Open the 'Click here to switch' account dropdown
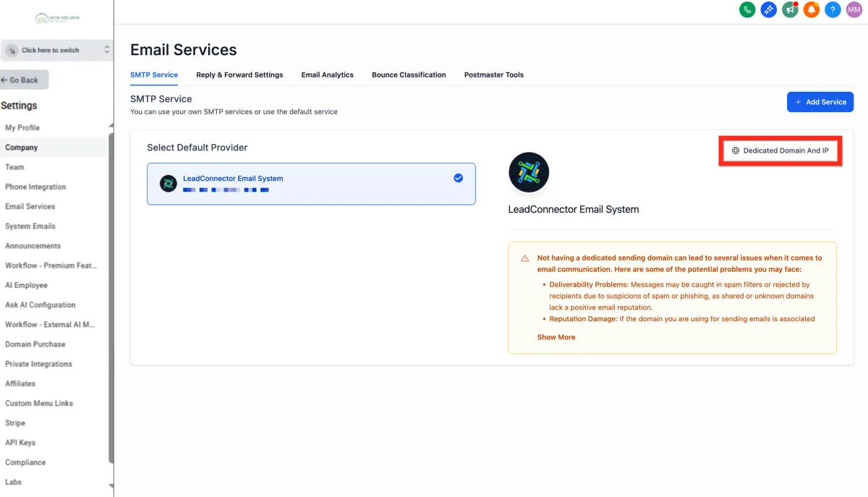This screenshot has height=497, width=868. (56, 50)
